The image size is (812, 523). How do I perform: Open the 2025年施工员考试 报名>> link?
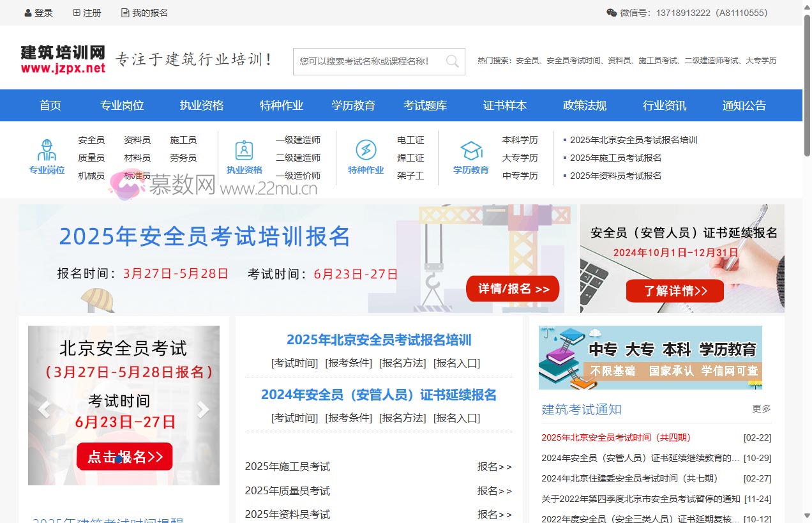coord(494,467)
